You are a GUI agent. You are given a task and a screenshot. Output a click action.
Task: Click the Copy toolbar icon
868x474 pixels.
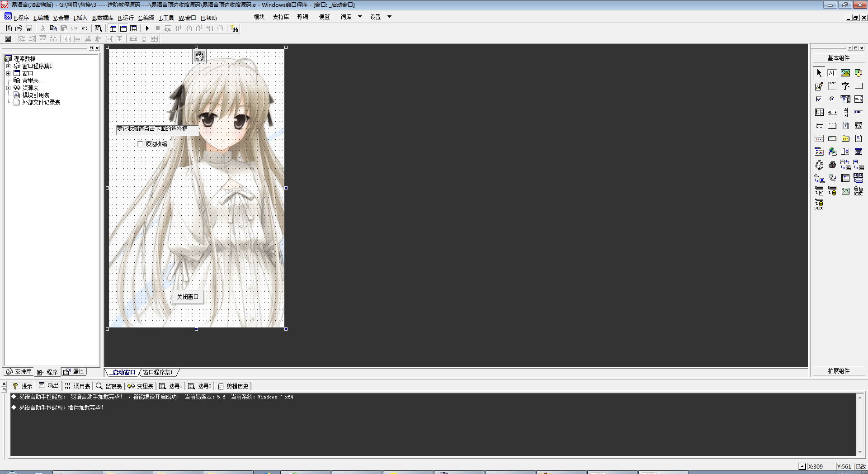[x=53, y=28]
